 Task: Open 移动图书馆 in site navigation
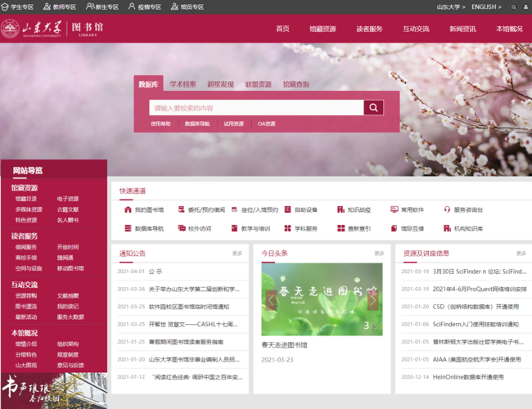70,268
